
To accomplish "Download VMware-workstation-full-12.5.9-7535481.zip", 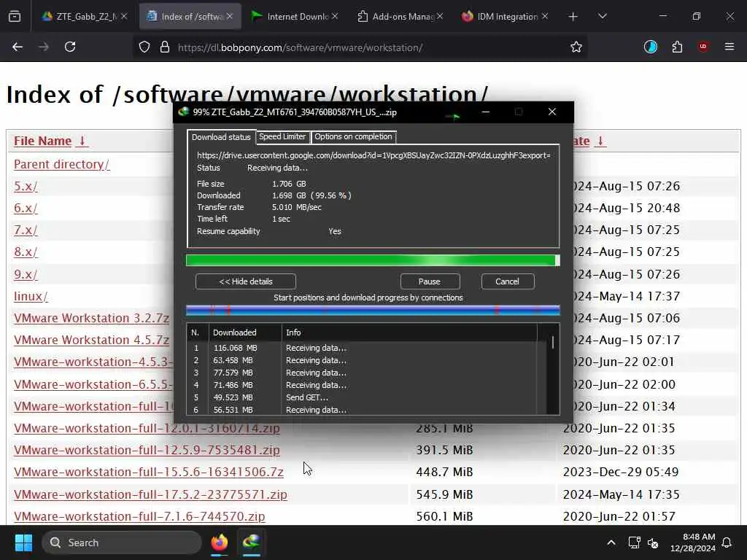I will click(x=147, y=450).
